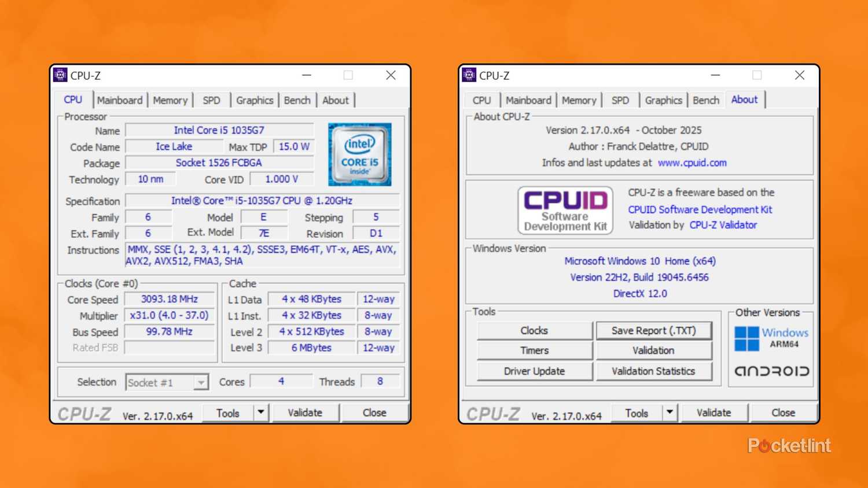Open the Graphics tab in right window
868x488 pixels.
(x=663, y=99)
